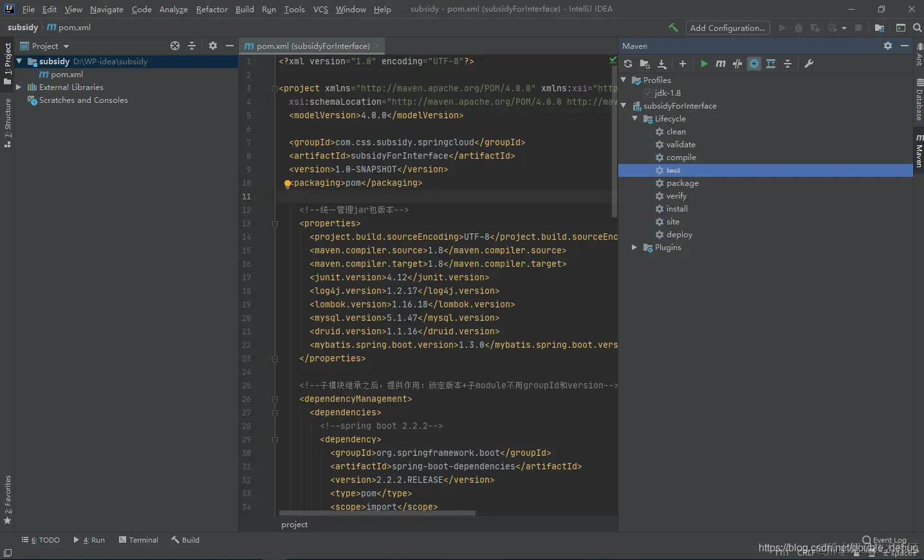924x560 pixels.
Task: Toggle the jdk-1.8 profile checkbox
Action: click(x=648, y=93)
